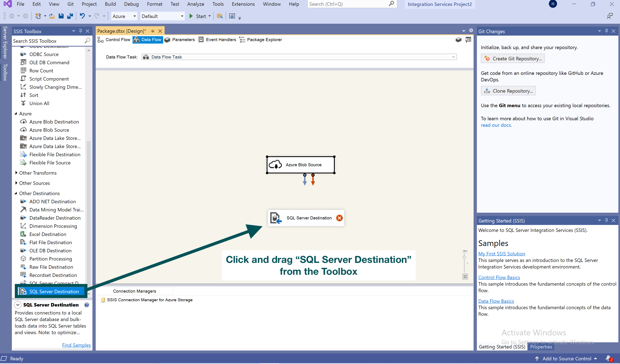620x364 pixels.
Task: Open the Default platform dropdown
Action: point(182,16)
